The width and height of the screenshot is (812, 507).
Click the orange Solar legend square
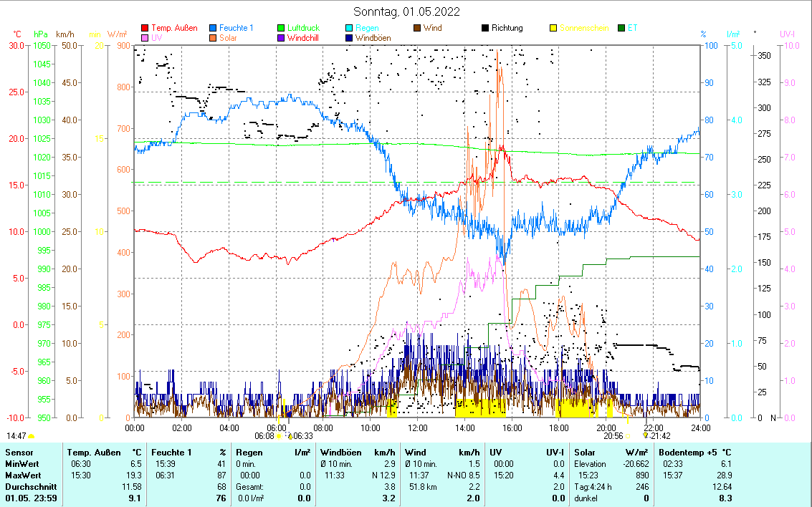click(214, 38)
